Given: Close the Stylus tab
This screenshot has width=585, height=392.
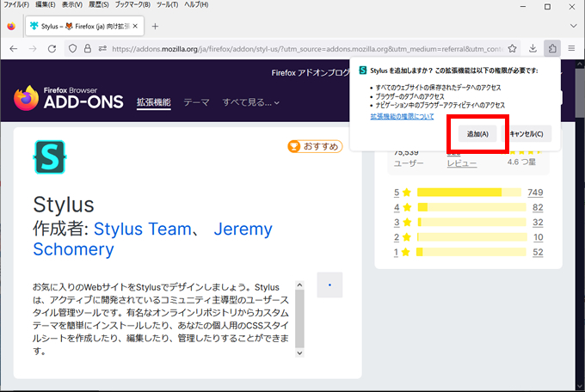Looking at the screenshot, I should [x=135, y=26].
